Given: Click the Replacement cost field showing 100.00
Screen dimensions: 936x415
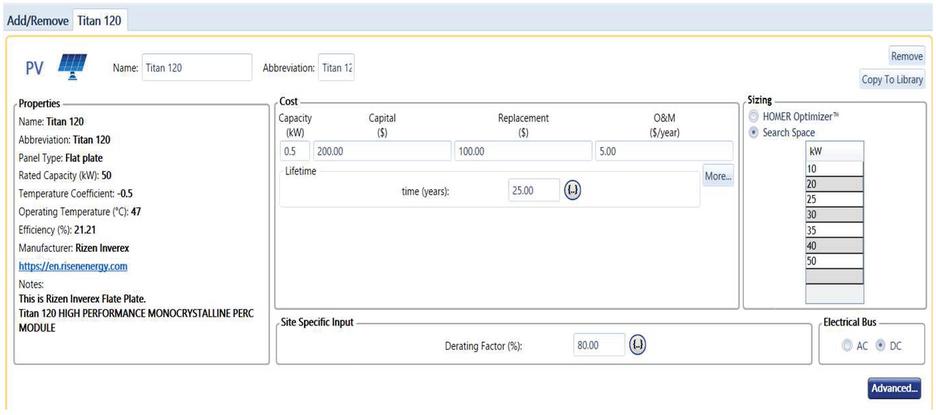Looking at the screenshot, I should (x=522, y=151).
